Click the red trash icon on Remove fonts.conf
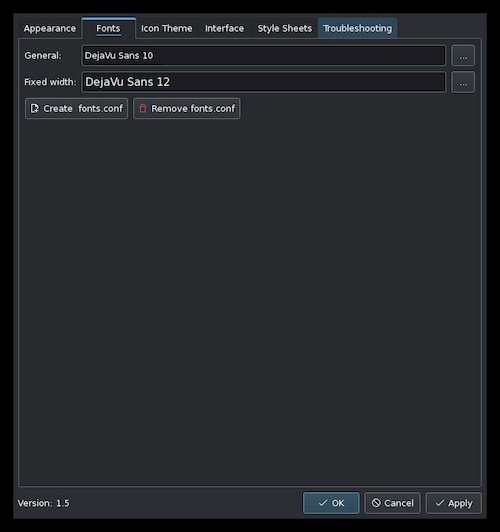The width and height of the screenshot is (500, 532). 143,109
